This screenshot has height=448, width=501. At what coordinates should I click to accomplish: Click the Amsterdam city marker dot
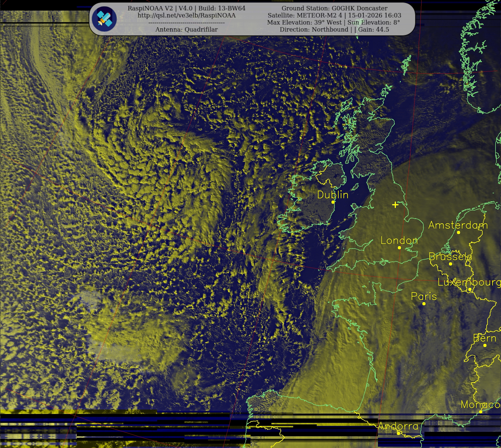click(458, 232)
